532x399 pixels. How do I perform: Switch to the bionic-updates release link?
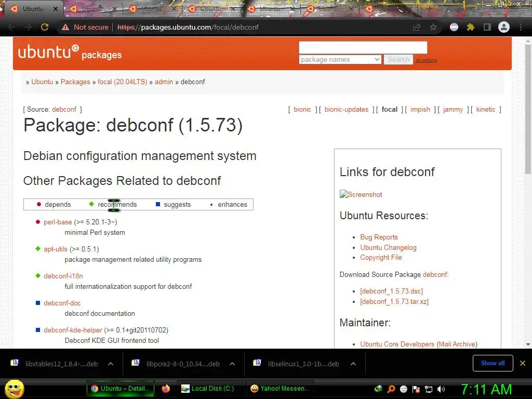346,109
